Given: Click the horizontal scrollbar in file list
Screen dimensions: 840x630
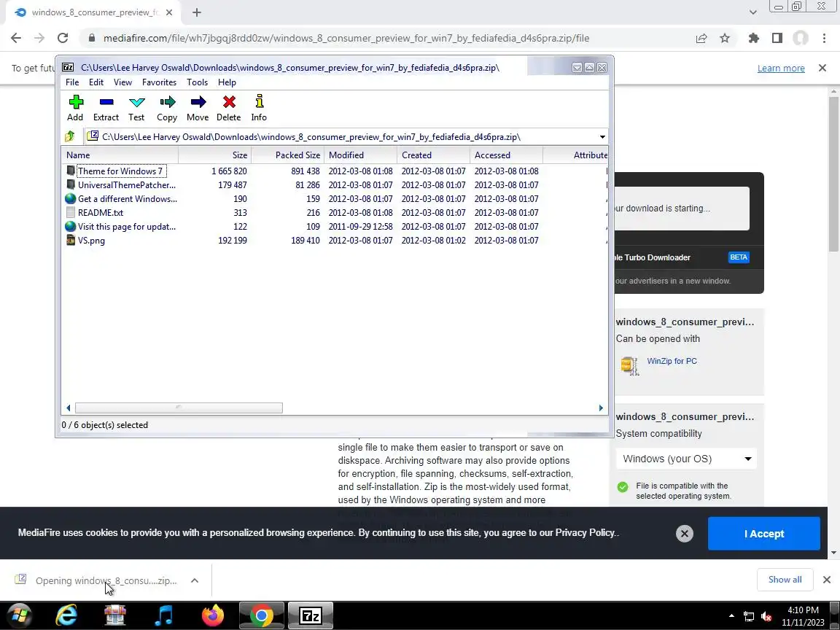Looking at the screenshot, I should pos(179,408).
